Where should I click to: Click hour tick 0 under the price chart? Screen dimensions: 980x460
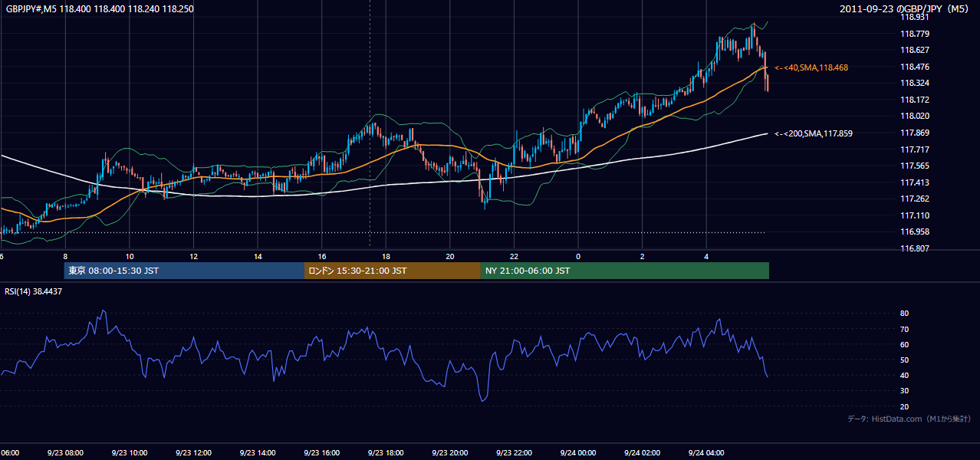(x=578, y=256)
